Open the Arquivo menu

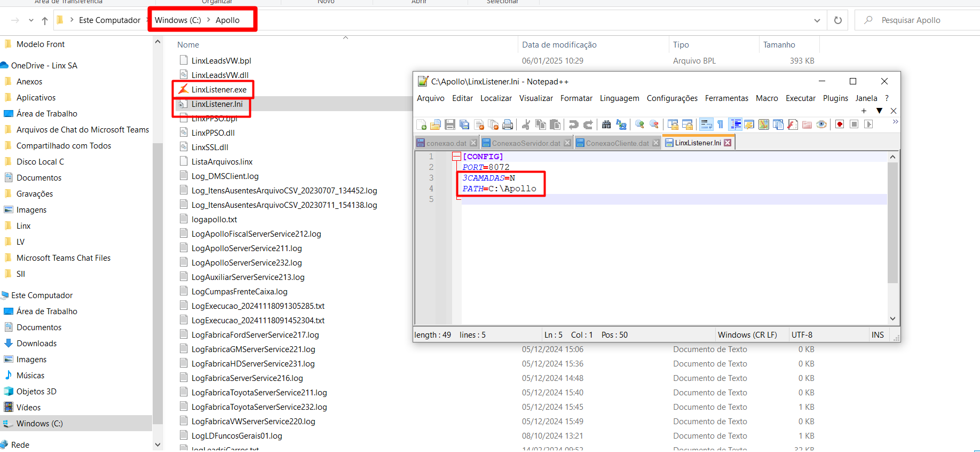click(431, 98)
